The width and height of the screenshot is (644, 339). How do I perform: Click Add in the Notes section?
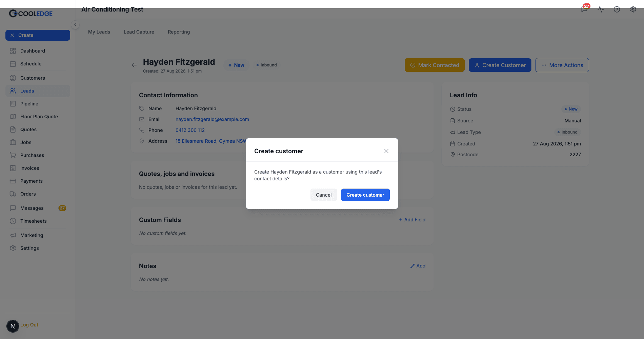tap(418, 266)
